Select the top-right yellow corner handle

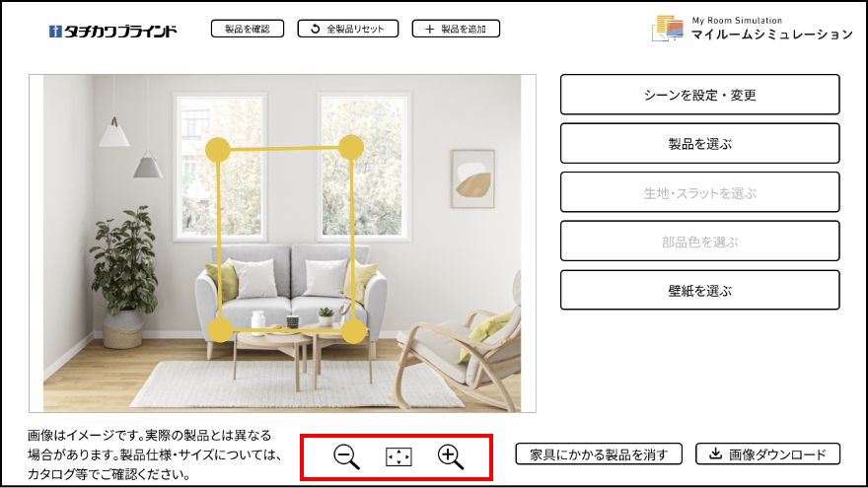(350, 147)
